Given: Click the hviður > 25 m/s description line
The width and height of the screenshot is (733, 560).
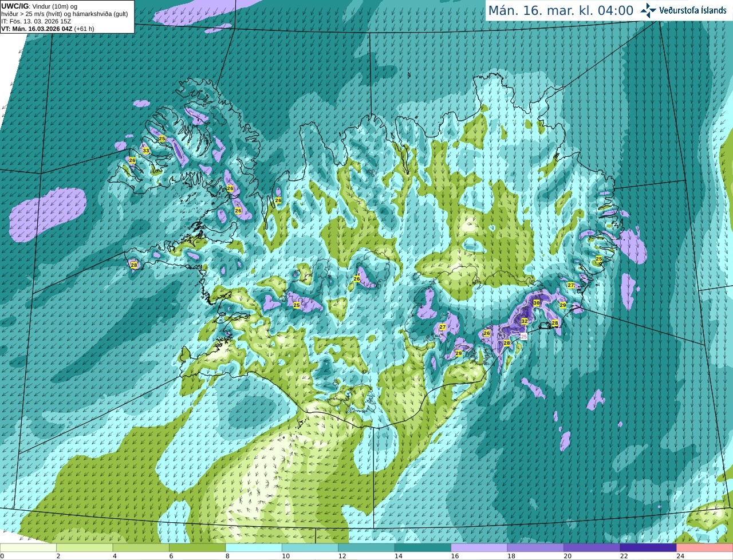Looking at the screenshot, I should [64, 14].
